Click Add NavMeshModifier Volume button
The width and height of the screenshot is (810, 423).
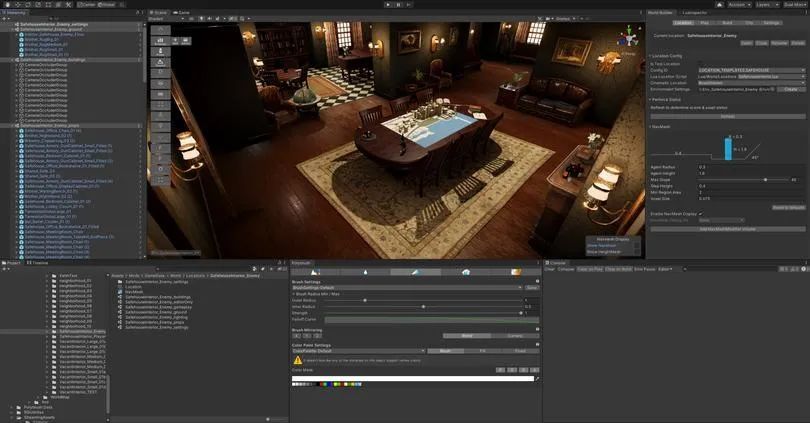point(728,229)
